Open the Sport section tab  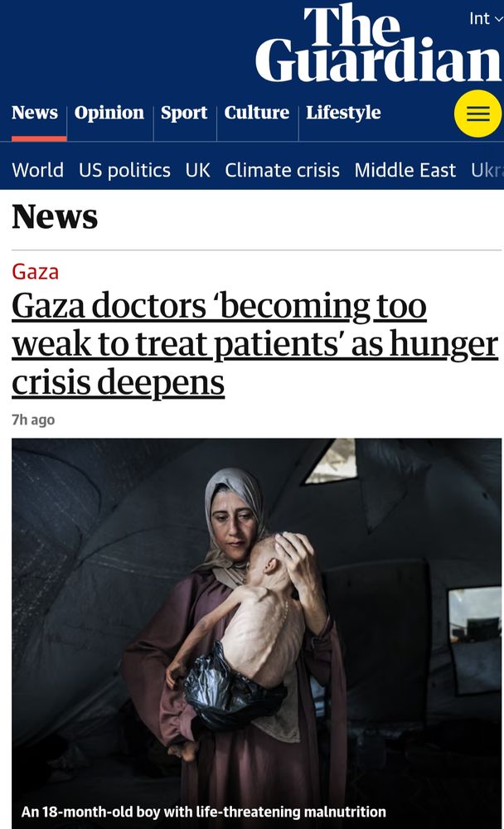pos(184,113)
